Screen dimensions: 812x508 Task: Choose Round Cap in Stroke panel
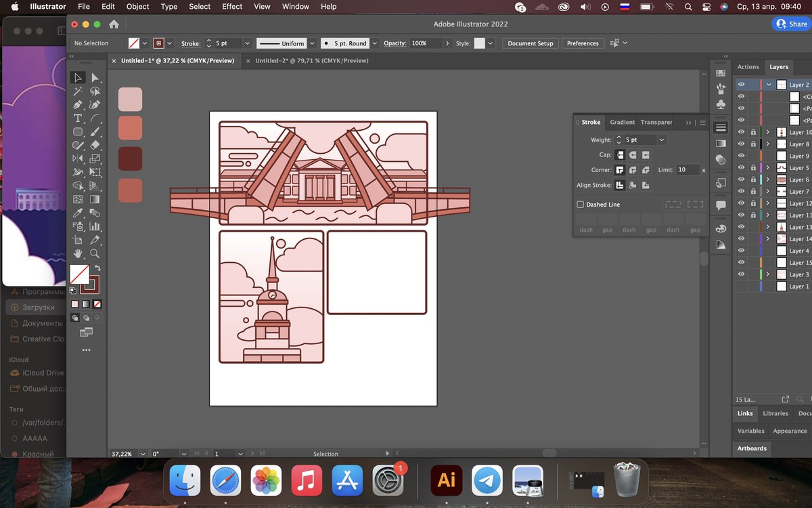tap(633, 155)
